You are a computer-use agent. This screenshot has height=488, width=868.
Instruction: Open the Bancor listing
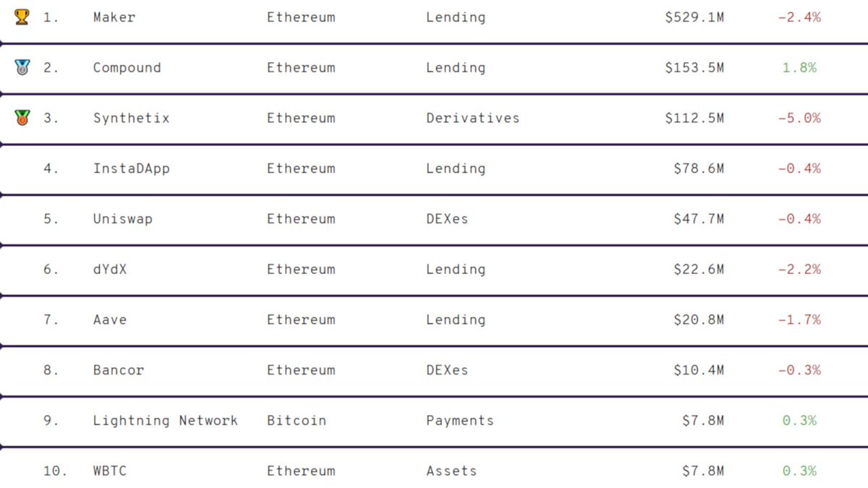pyautogui.click(x=119, y=370)
